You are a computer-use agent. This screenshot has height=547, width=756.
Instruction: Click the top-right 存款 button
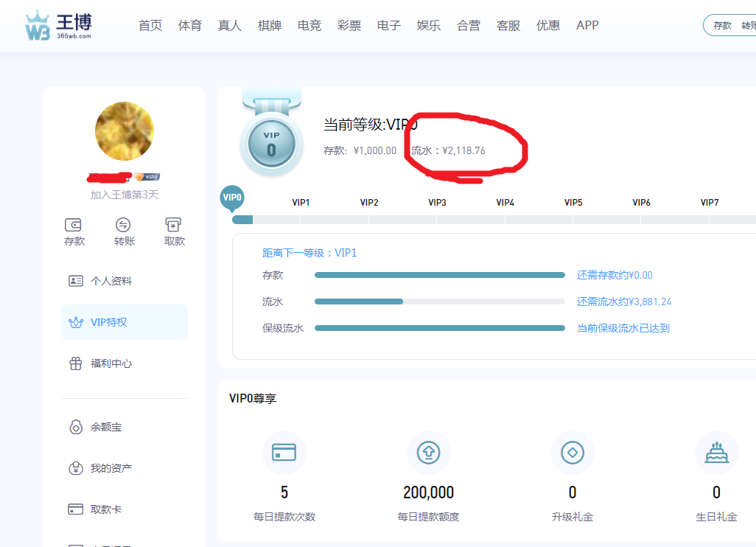(722, 25)
